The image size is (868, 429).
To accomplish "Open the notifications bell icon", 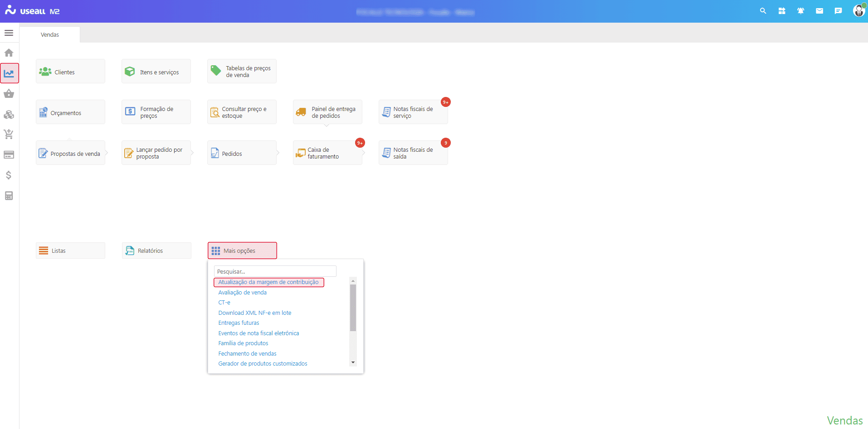I will (800, 11).
